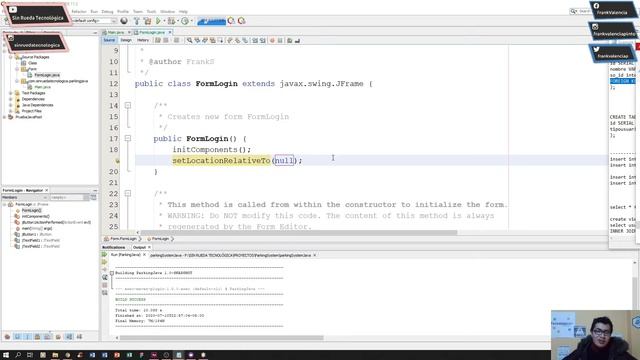Screen dimensions: 640x360
Task: Expand the Dependencies node
Action: point(11,99)
